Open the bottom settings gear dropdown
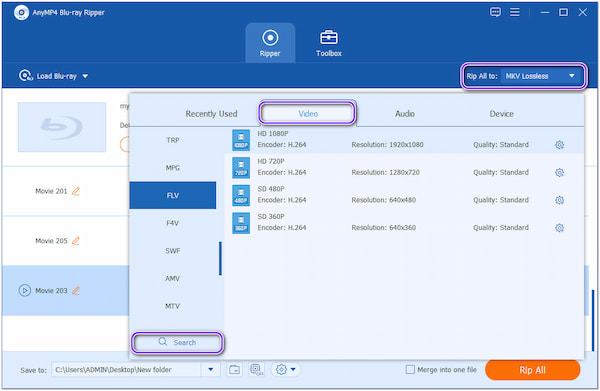The height and width of the screenshot is (391, 600). (286, 370)
